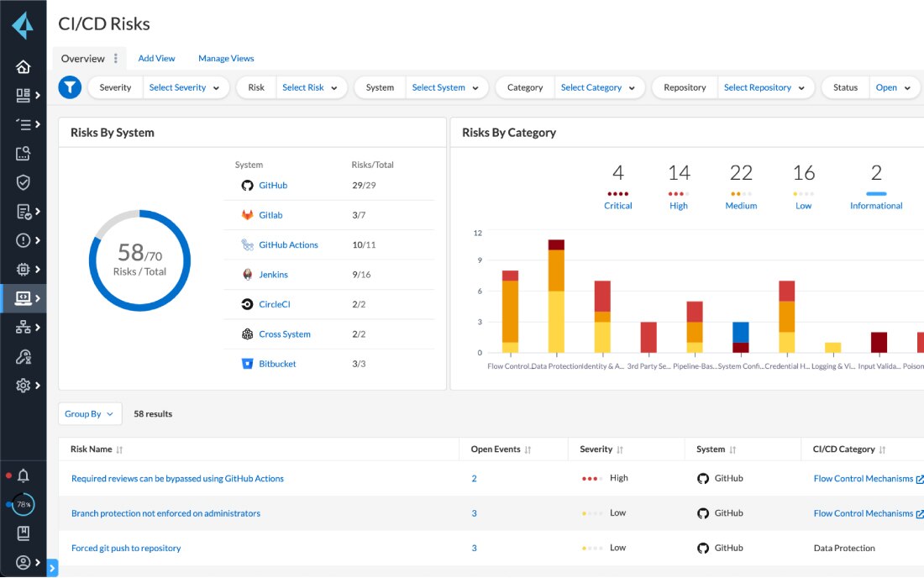Viewport: 924px width, 578px height.
Task: Open the dashboard layout sidebar icon
Action: pyautogui.click(x=23, y=96)
